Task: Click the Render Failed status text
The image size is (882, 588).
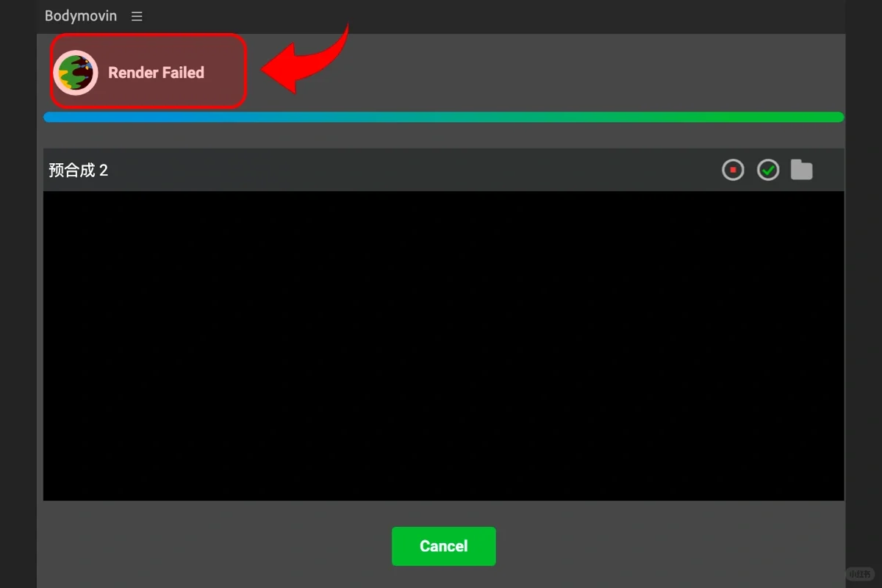Action: (156, 73)
